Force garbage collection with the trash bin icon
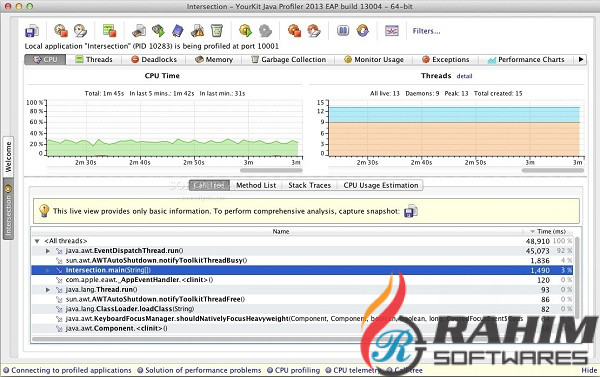Screen dimensions: 600x377 click(x=217, y=31)
